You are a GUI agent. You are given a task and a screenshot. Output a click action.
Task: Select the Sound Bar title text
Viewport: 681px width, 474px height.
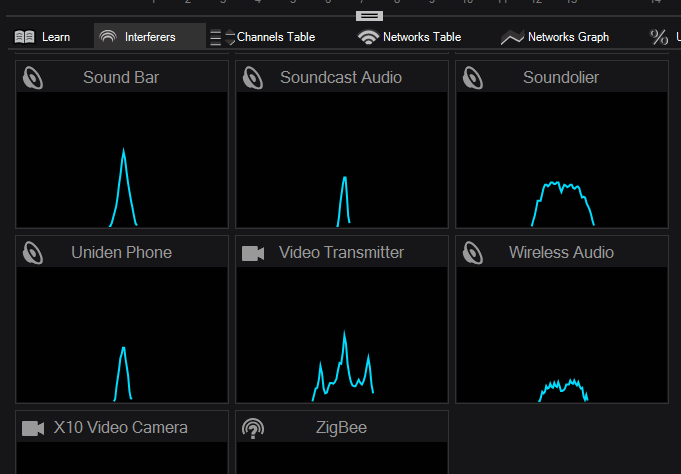pos(121,77)
